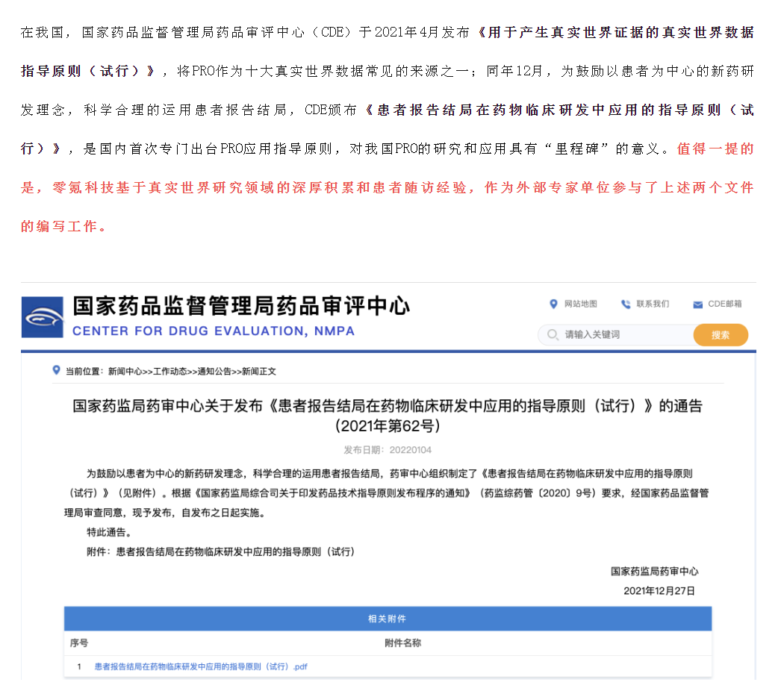Click the envelope icon beside CDE邮箱
Screen dimensions: 784x694
697,304
